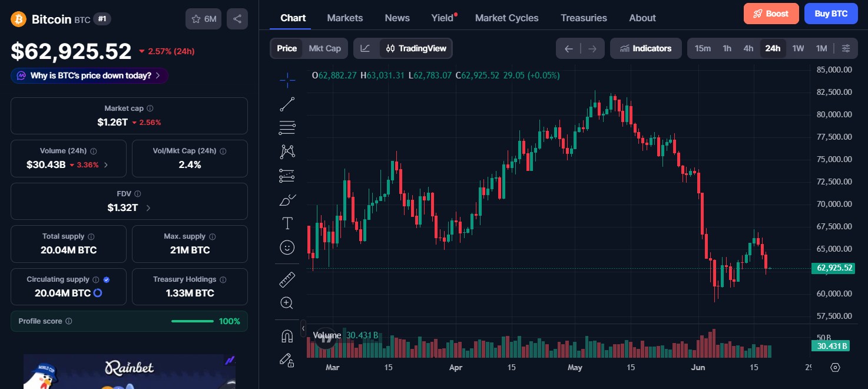Click the Boost button

[x=771, y=14]
